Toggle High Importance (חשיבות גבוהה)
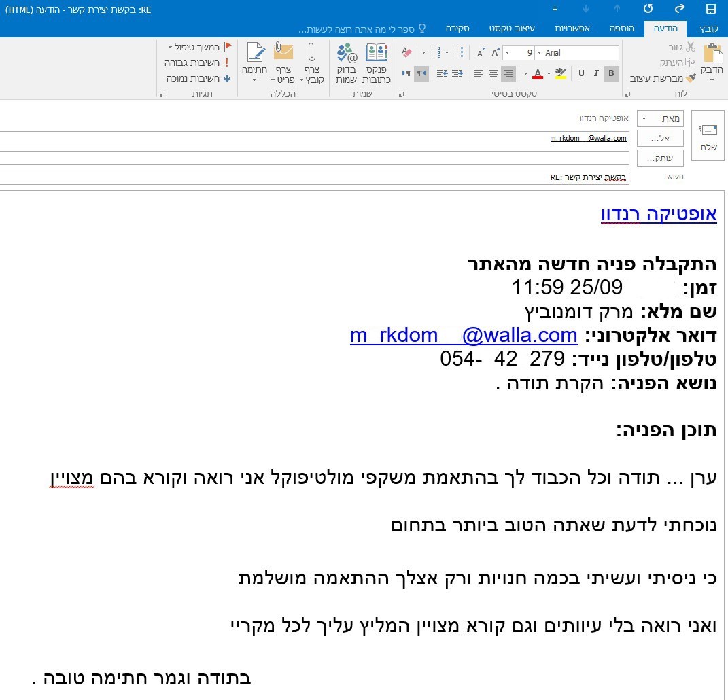The width and height of the screenshot is (728, 700). coord(197,63)
